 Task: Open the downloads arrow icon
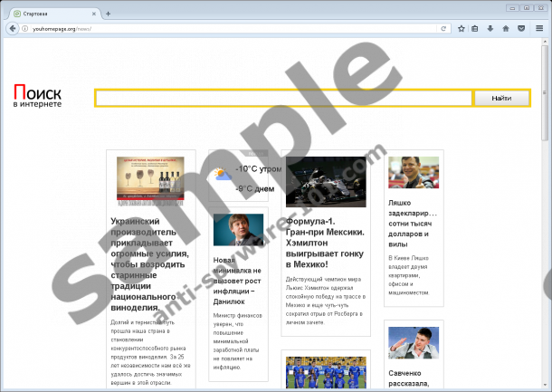click(x=490, y=28)
